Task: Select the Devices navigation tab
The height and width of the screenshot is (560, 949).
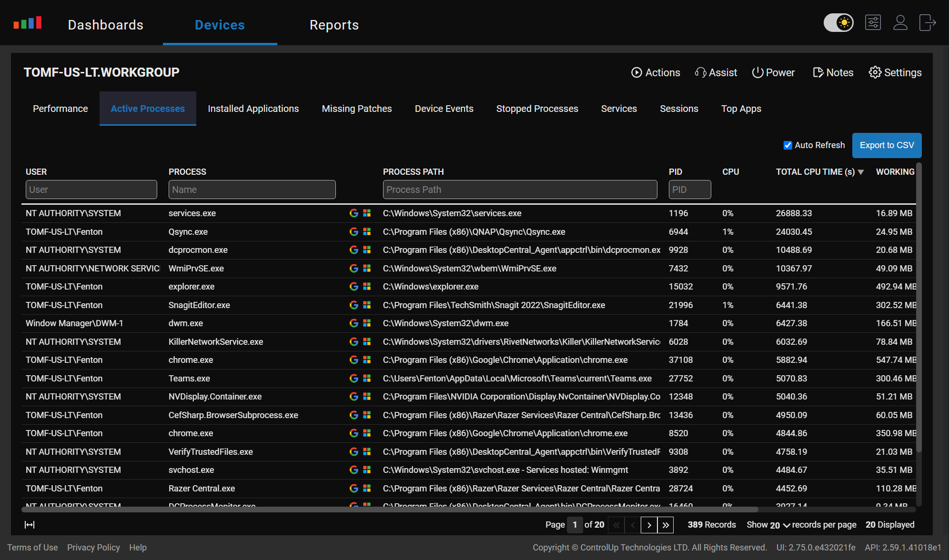Action: (220, 25)
